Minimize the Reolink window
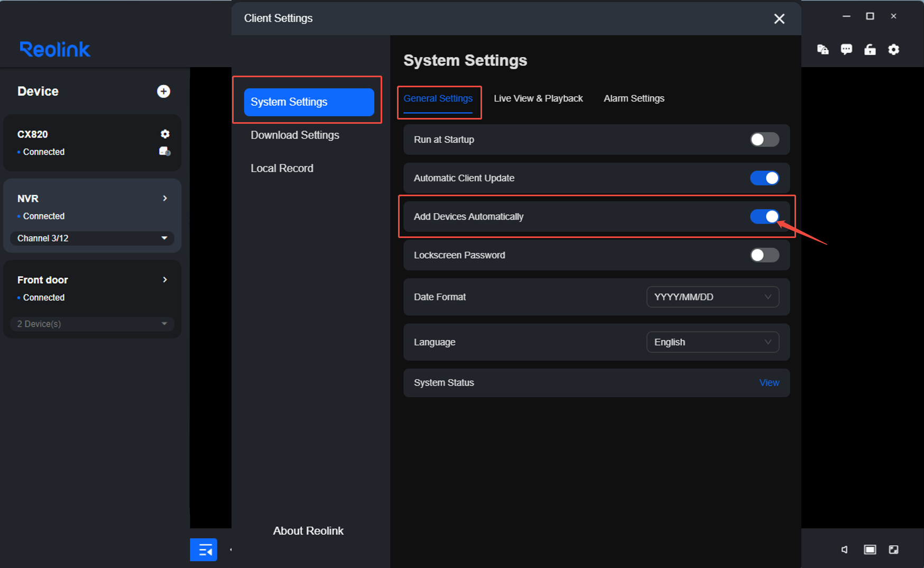924x568 pixels. (846, 16)
